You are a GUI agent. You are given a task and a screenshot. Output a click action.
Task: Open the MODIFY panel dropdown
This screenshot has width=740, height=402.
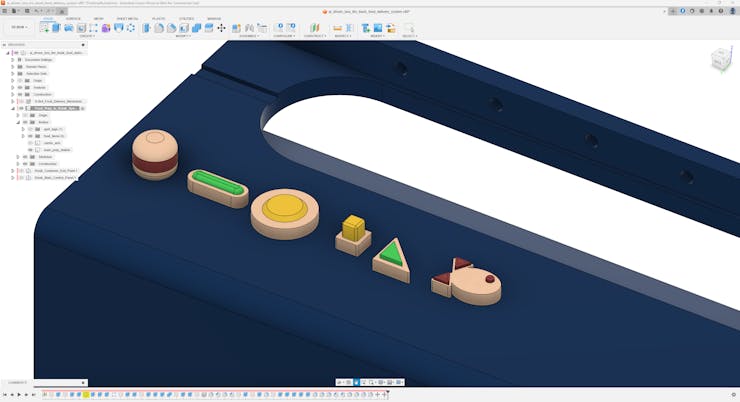coord(183,36)
